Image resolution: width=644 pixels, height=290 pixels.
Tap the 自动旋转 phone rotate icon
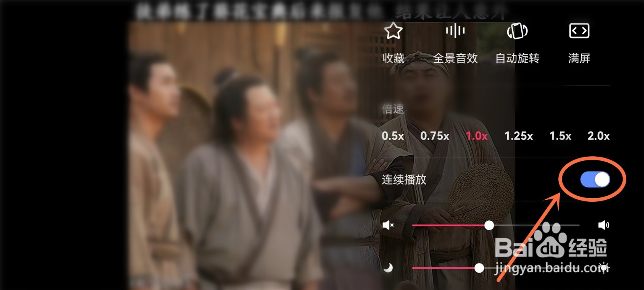point(517,31)
